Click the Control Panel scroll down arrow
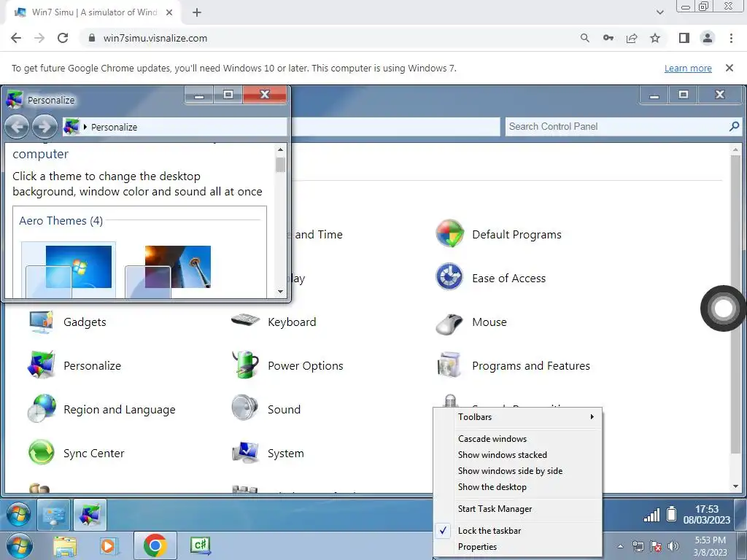The image size is (747, 560). pos(735,486)
